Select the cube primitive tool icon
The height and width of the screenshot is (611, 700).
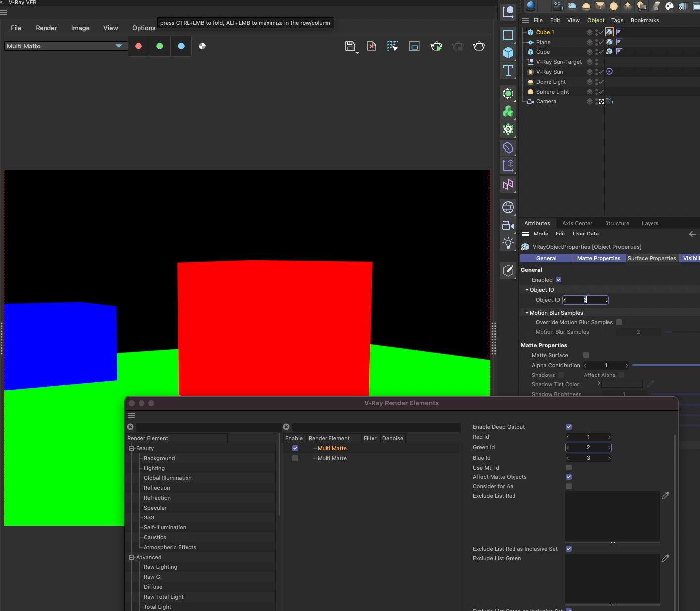[508, 52]
